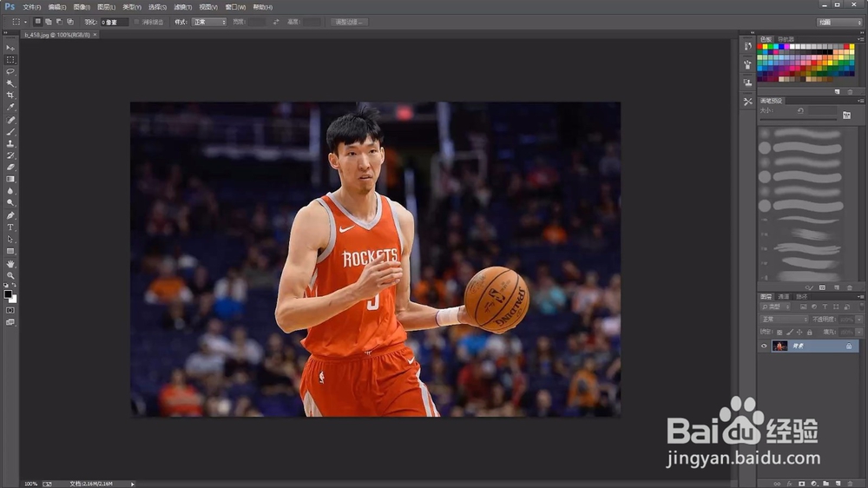Choose new selection mode button
Viewport: 868px width, 488px height.
[37, 23]
